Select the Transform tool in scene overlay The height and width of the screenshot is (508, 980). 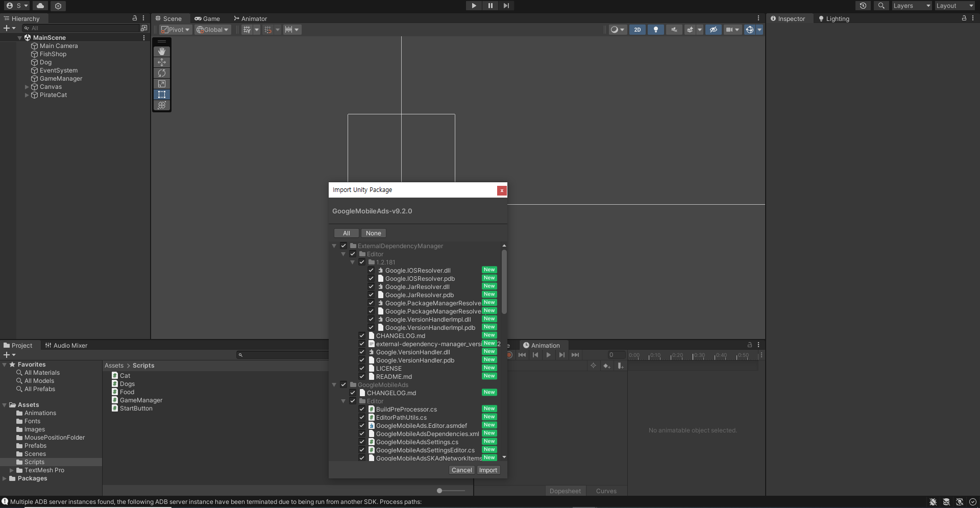(162, 105)
